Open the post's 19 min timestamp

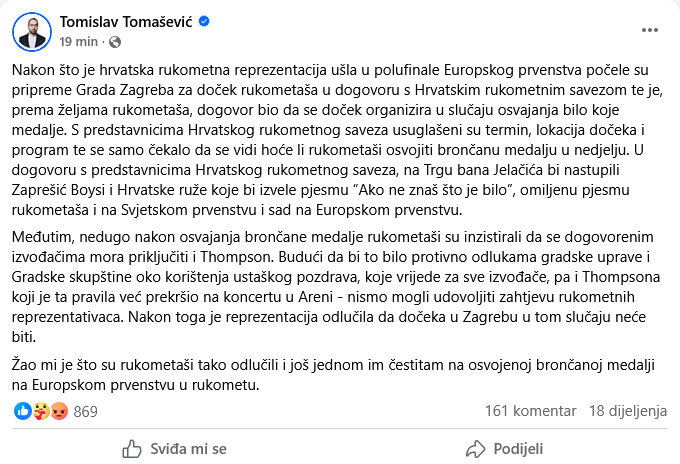79,42
